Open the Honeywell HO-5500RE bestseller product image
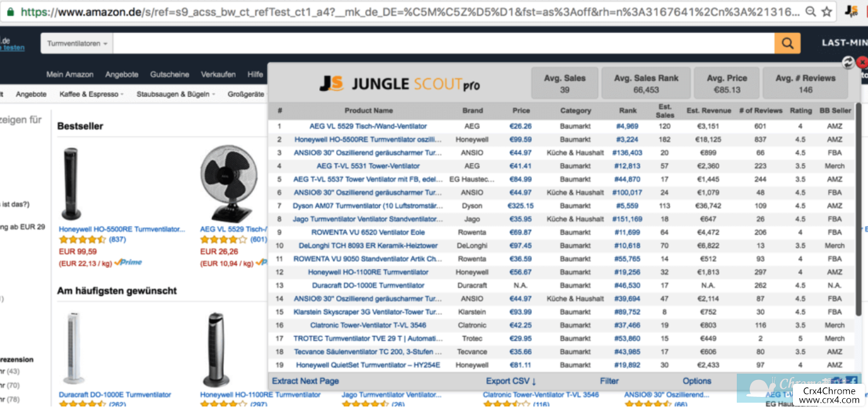 pyautogui.click(x=73, y=183)
